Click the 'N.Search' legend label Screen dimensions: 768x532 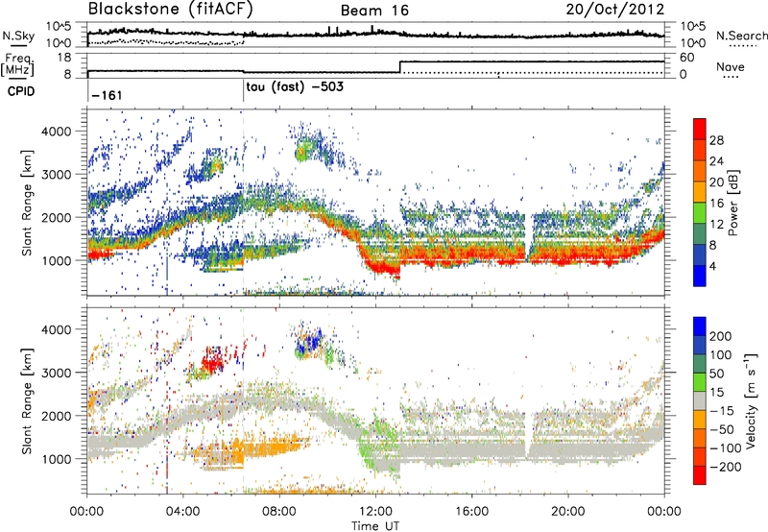pyautogui.click(x=741, y=36)
